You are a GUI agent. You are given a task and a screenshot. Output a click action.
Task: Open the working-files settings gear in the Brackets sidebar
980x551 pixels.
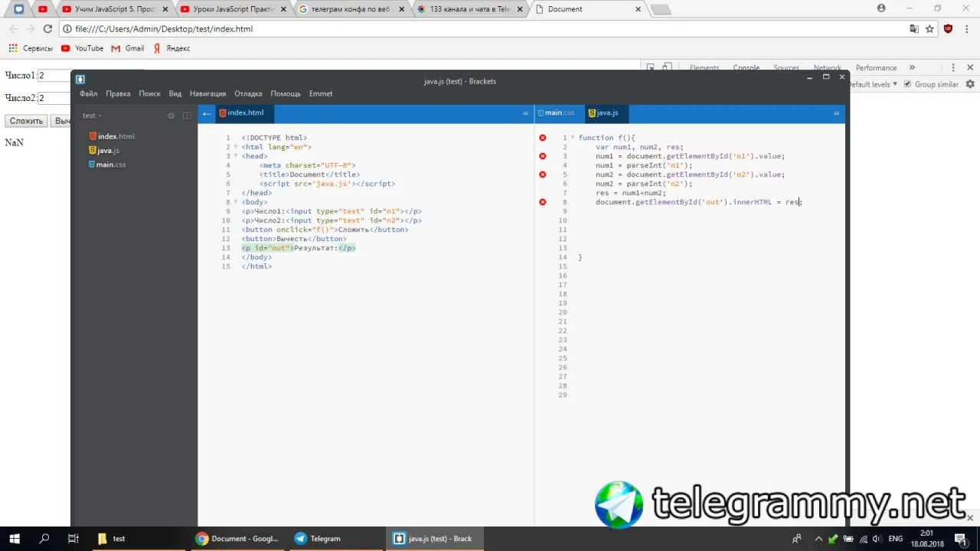click(171, 116)
